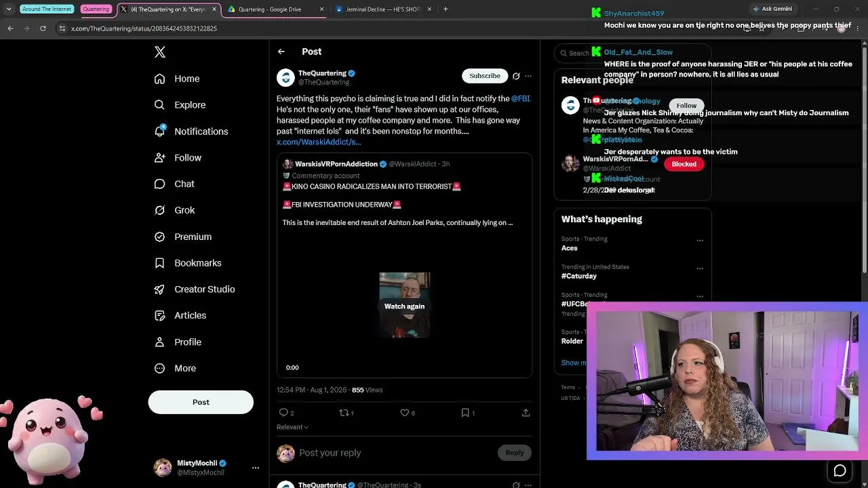Follow the x.com/WarskiAddict link
The height and width of the screenshot is (488, 868).
pos(319,142)
